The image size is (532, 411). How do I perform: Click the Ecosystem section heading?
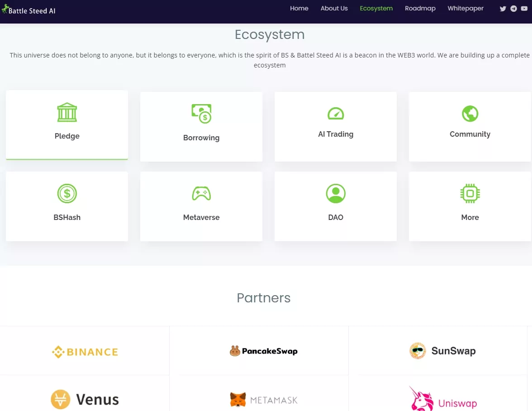coord(270,34)
